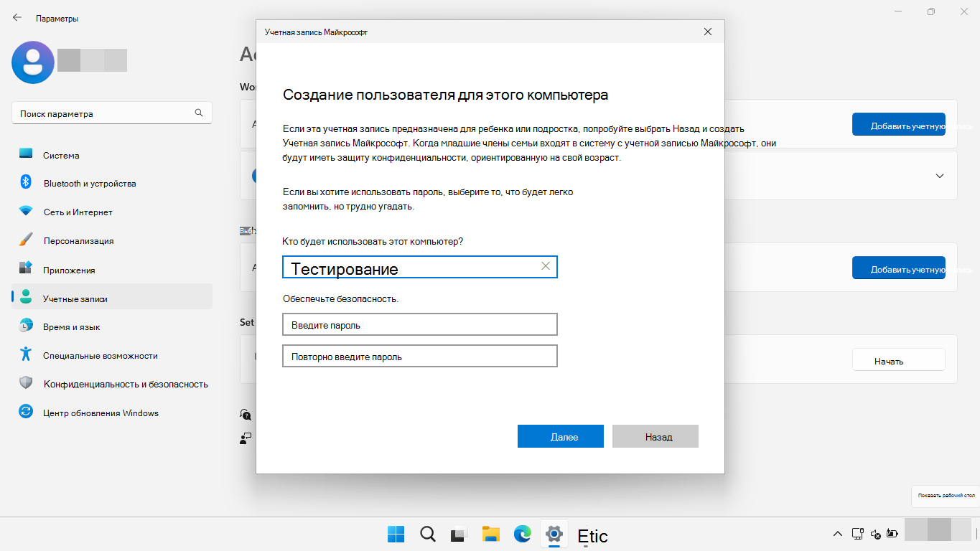Click the Обеспечьте безопасность label
This screenshot has width=980, height=551.
pos(340,298)
